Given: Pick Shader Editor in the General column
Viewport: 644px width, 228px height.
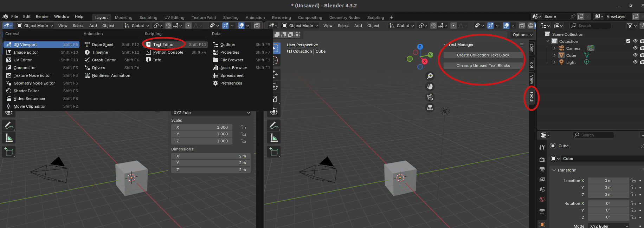Looking at the screenshot, I should point(41,91).
